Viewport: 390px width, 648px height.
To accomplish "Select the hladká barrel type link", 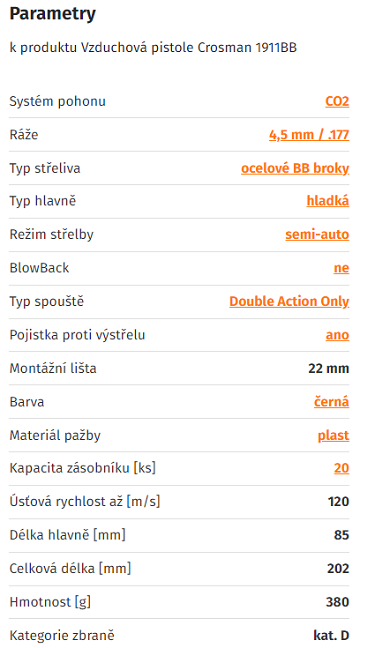I will point(328,201).
